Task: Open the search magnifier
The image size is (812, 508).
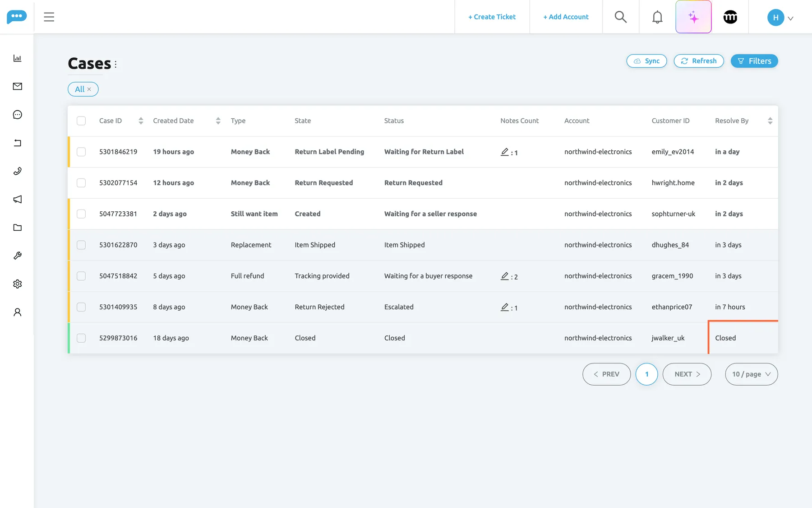Action: (621, 17)
